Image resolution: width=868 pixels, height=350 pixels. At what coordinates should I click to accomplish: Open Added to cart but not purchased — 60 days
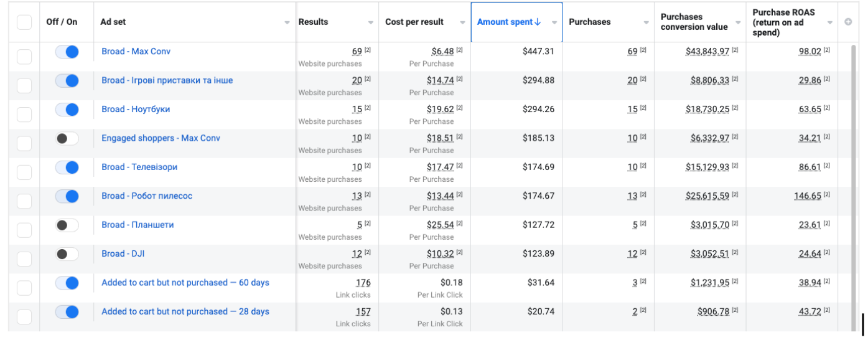[185, 282]
